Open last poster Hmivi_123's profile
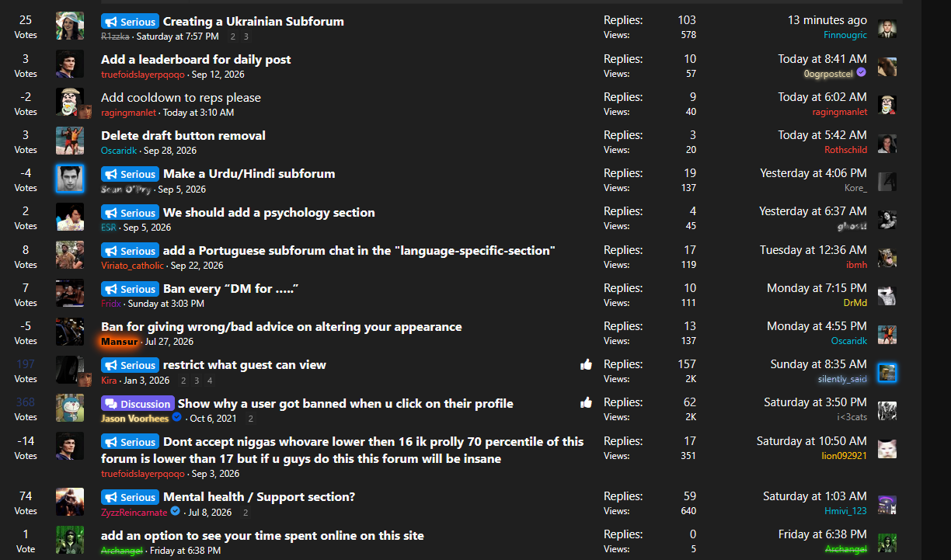Screen dimensions: 951x560 pyautogui.click(x=845, y=511)
